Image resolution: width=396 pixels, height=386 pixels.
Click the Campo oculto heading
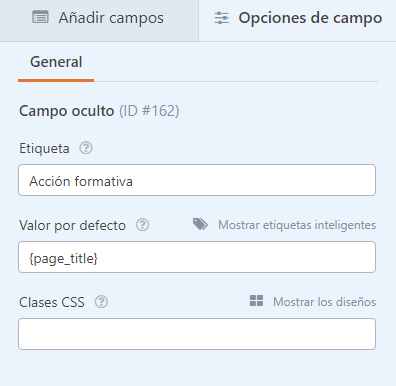(67, 111)
